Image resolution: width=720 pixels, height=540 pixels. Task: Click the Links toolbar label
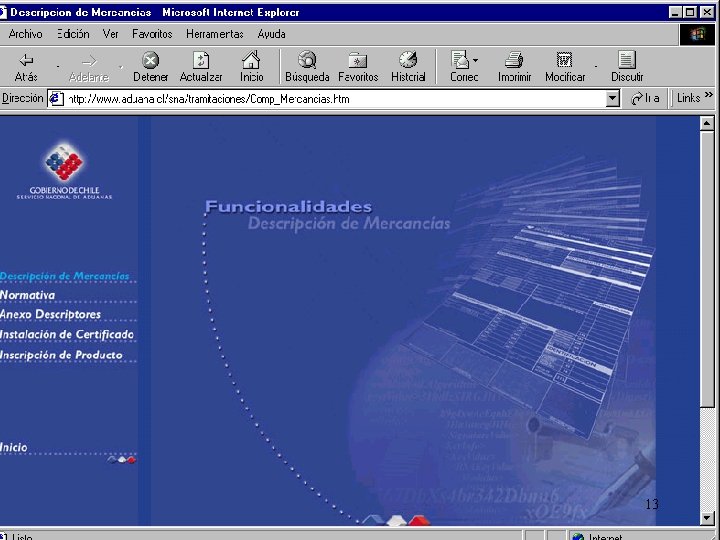(x=688, y=98)
